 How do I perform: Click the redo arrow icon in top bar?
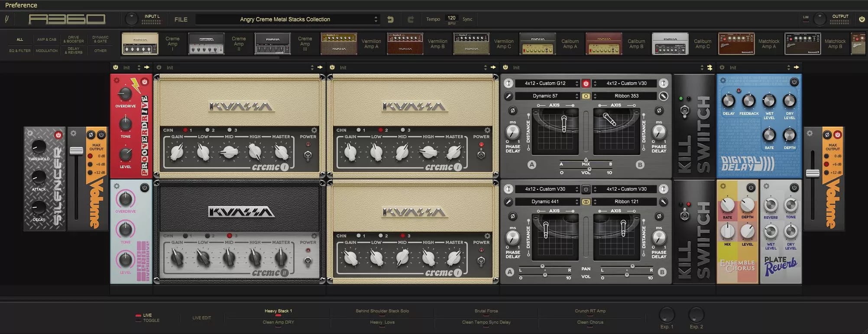coord(410,19)
